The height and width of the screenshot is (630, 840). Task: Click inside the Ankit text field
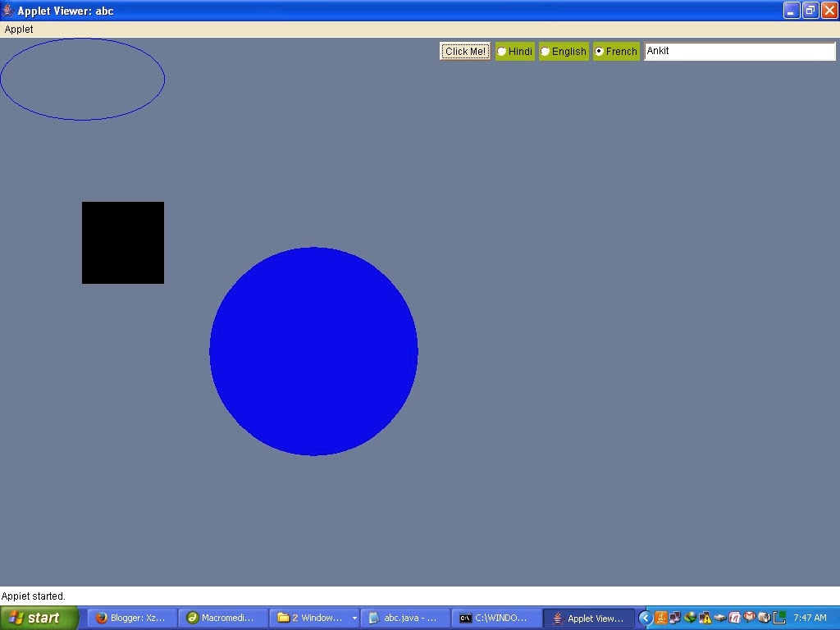coord(738,51)
